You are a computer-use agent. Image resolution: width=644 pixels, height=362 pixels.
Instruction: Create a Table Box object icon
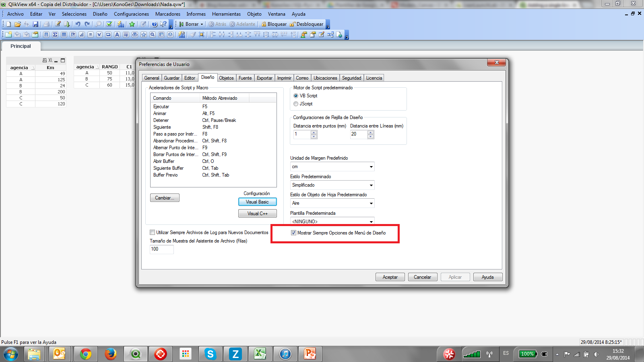point(64,35)
